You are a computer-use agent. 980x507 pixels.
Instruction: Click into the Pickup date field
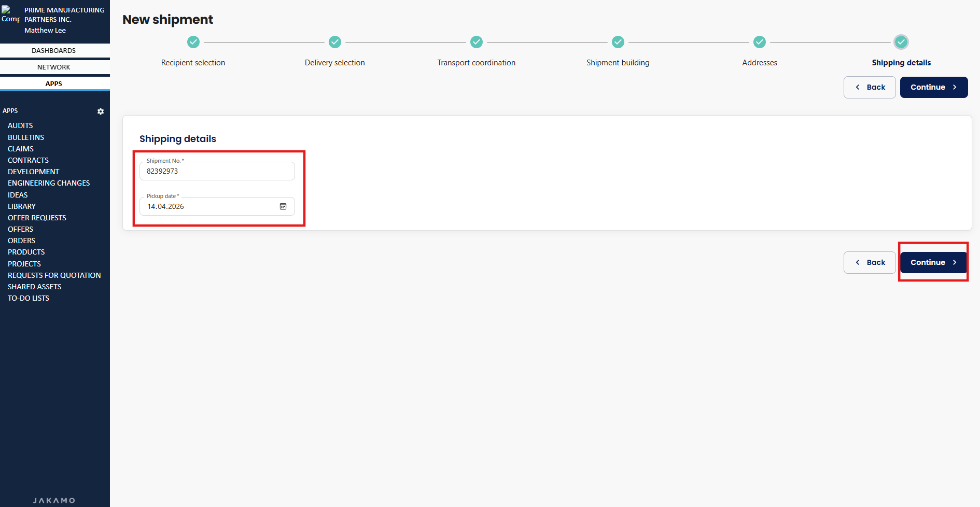(207, 206)
